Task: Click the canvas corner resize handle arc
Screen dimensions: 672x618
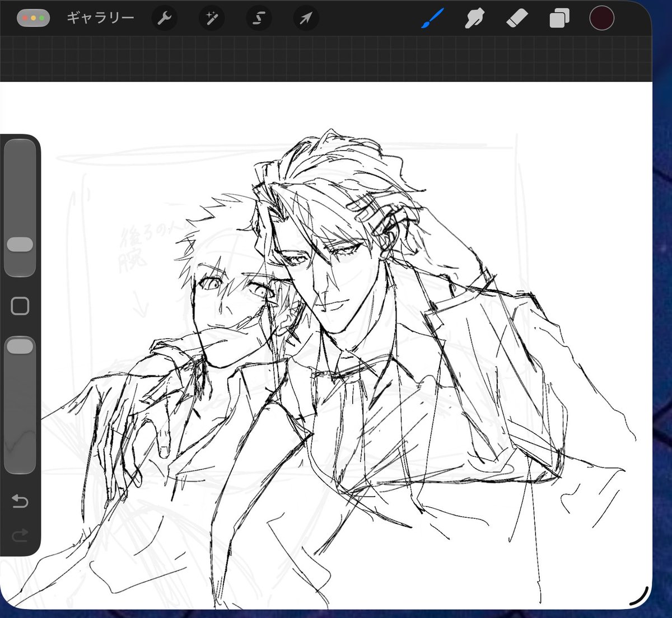Action: pyautogui.click(x=639, y=597)
